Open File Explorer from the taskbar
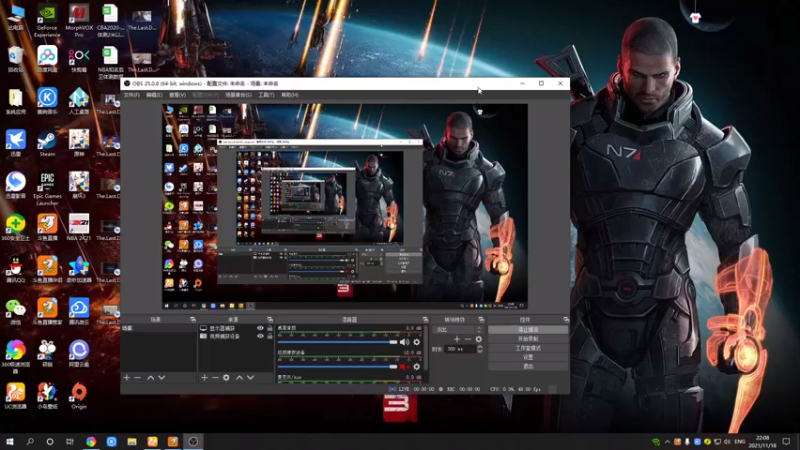 click(x=132, y=441)
